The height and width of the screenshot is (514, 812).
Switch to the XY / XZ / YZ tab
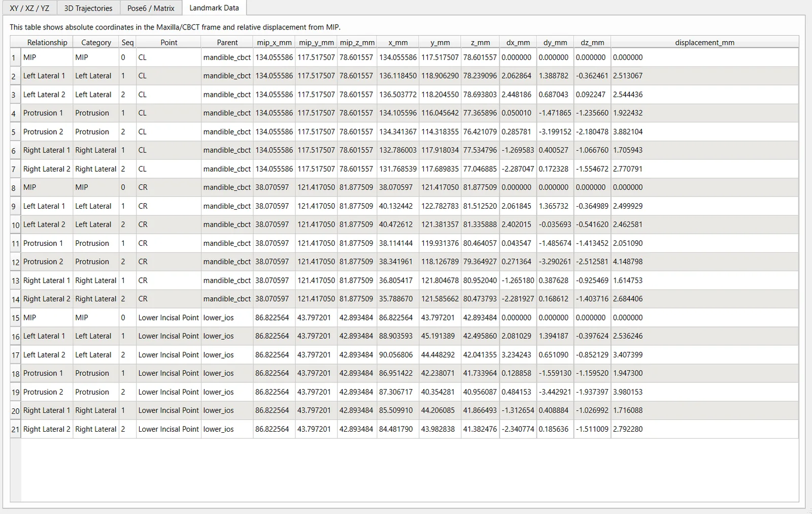pos(29,8)
